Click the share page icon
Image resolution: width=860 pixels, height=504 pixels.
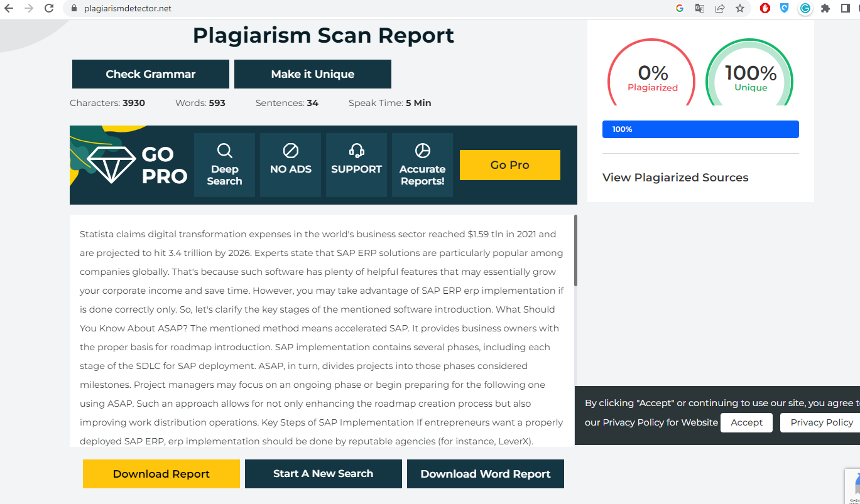[720, 8]
